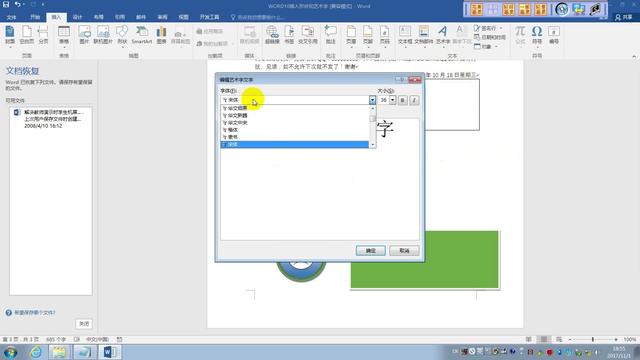Select the 楷体 font in the list
640x360 pixels.
294,130
